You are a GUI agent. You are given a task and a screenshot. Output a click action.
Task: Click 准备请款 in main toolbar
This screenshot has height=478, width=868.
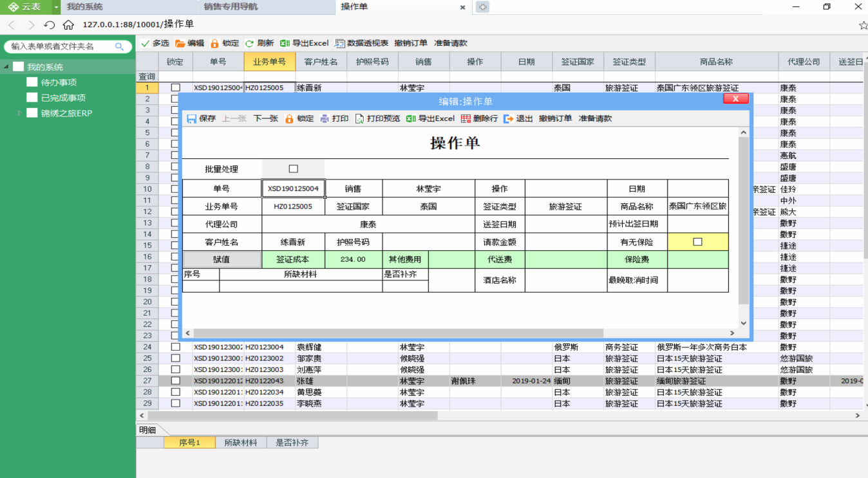(x=451, y=43)
